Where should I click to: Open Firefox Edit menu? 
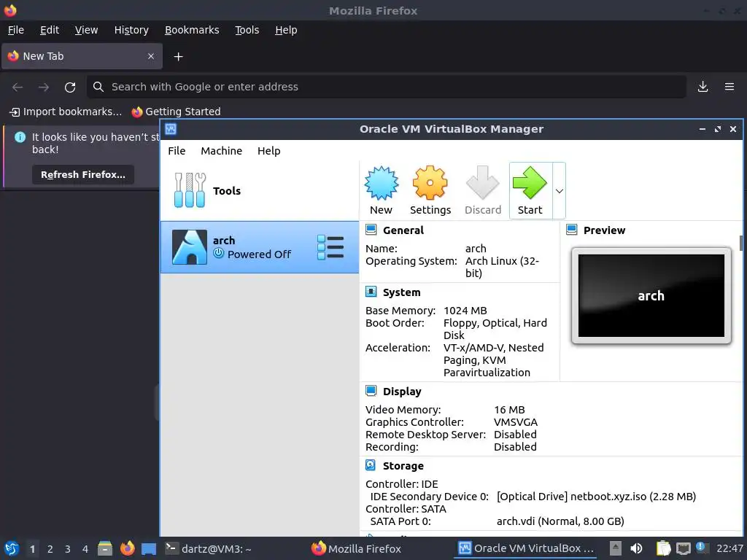click(x=50, y=30)
